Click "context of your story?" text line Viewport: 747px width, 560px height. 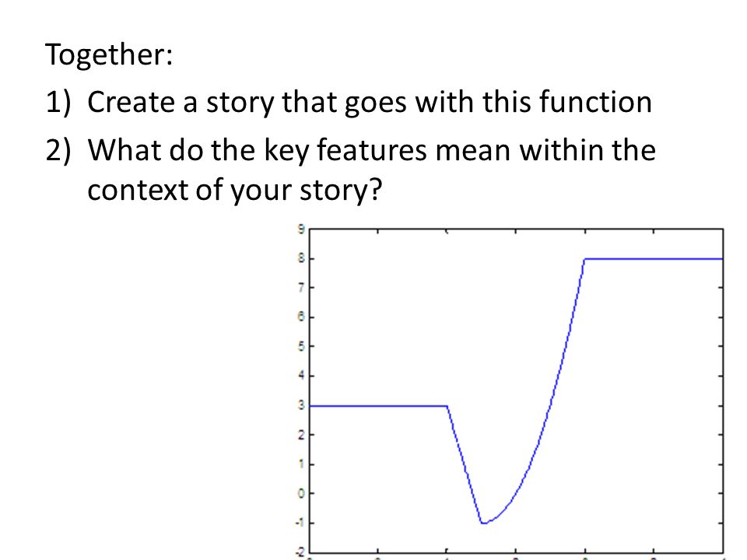pos(235,191)
